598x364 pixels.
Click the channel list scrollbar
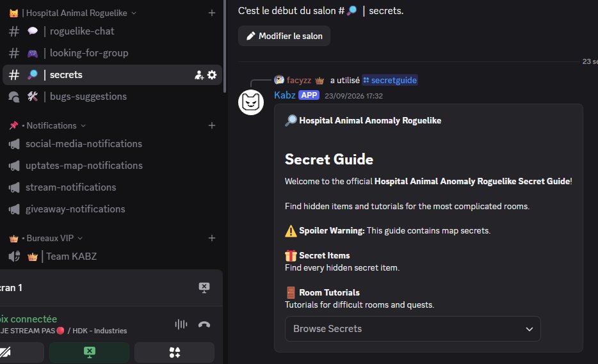pyautogui.click(x=225, y=45)
